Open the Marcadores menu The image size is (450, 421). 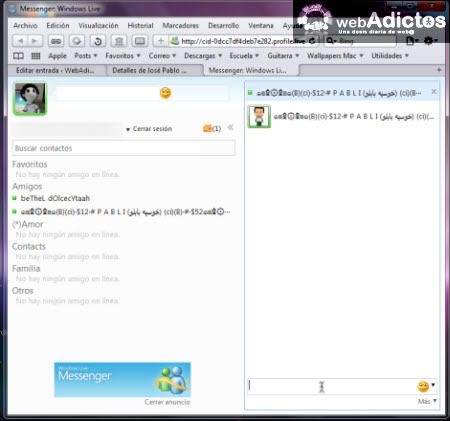(x=180, y=25)
